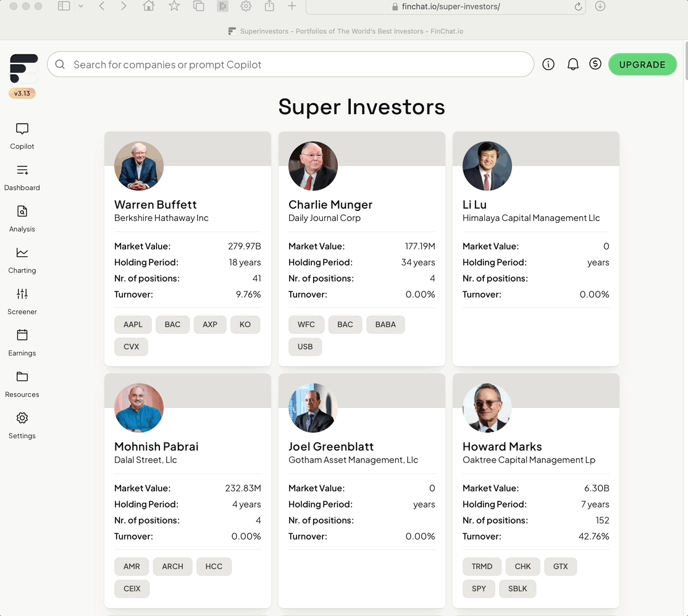Open the Screener sidebar icon
The height and width of the screenshot is (616, 688).
point(22,294)
